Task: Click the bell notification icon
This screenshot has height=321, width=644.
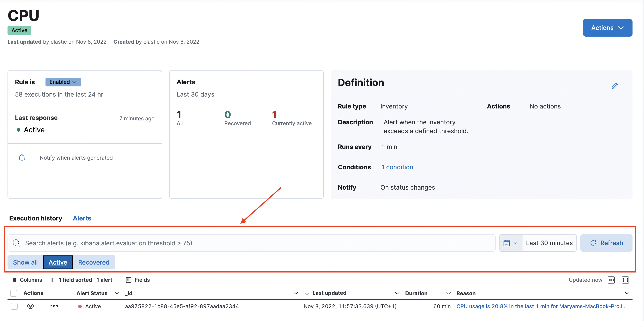Action: point(22,158)
